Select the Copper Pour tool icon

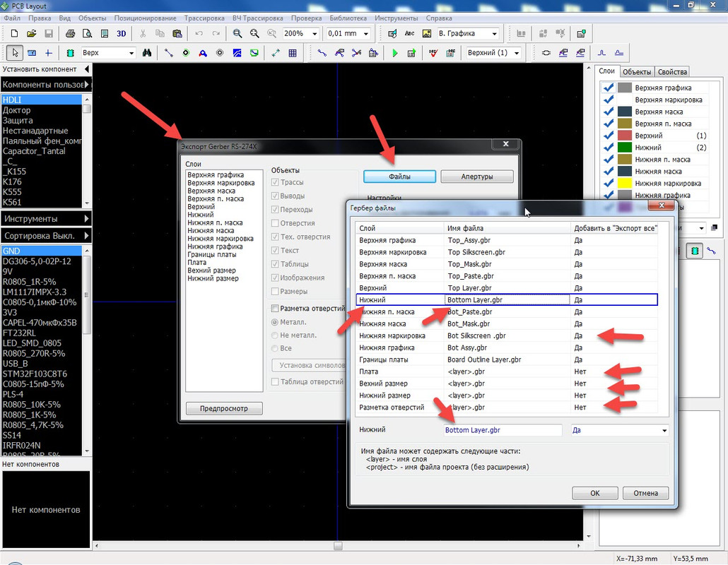pos(237,53)
